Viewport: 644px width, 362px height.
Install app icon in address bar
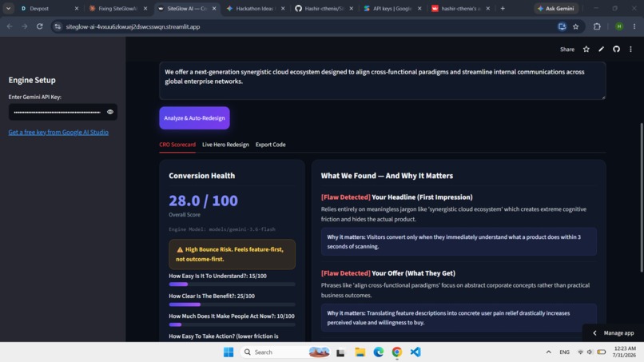562,26
